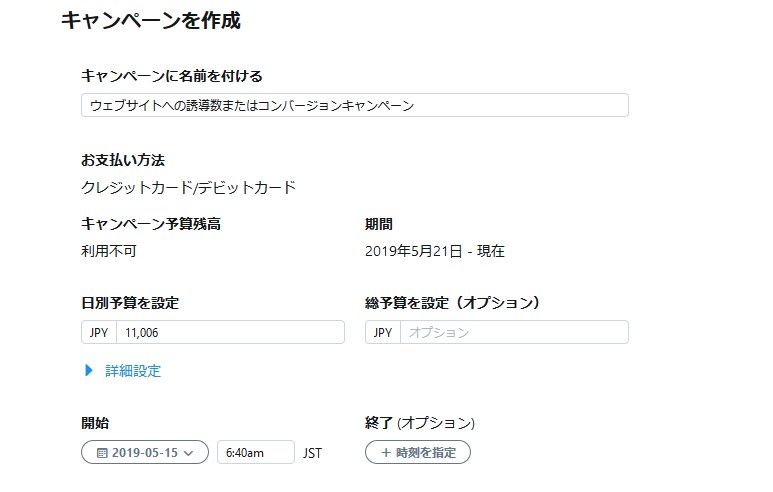Click the クレジットカード/デビットカード payment method text
This screenshot has height=492, width=773.
point(188,187)
